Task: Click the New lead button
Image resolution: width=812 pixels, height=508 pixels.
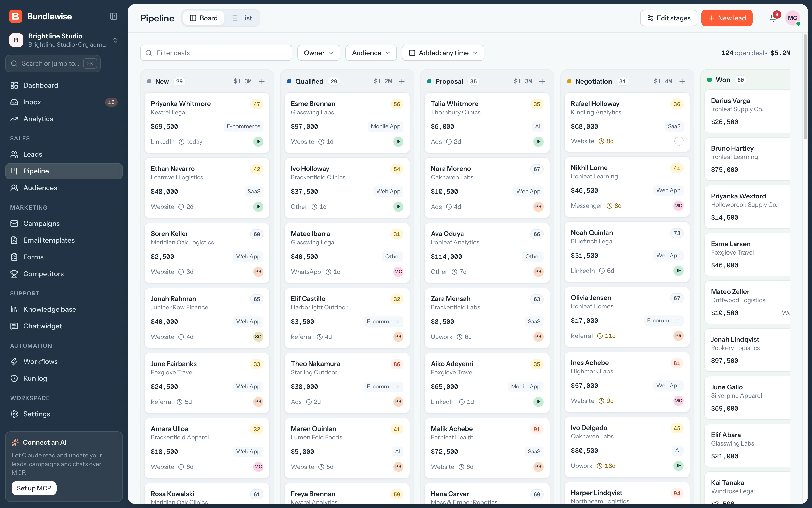Action: pyautogui.click(x=727, y=18)
